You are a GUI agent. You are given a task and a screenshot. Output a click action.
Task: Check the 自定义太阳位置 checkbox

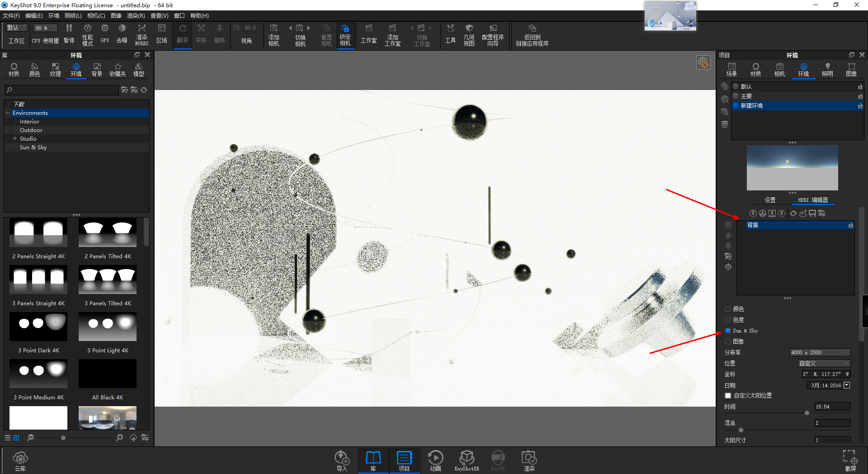[728, 396]
